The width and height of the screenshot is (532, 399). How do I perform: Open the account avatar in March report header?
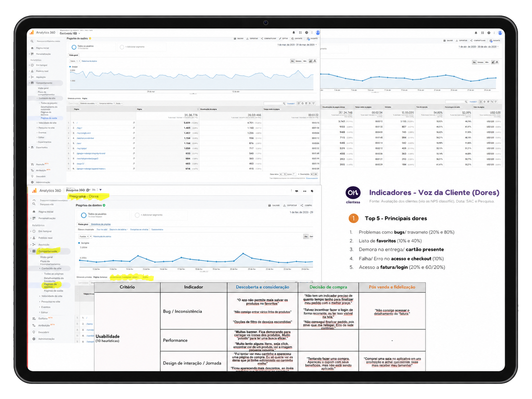click(318, 32)
